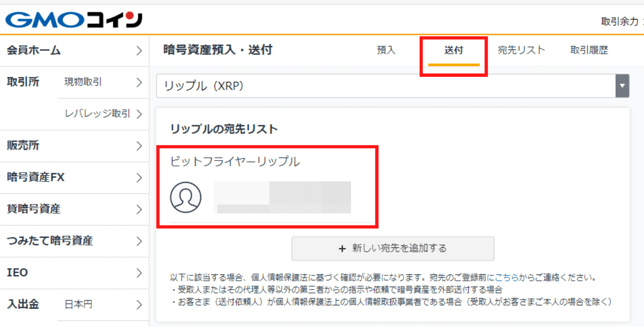This screenshot has width=644, height=334.
Task: Click the chevron beside レバレッジ取引
Action: [139, 114]
